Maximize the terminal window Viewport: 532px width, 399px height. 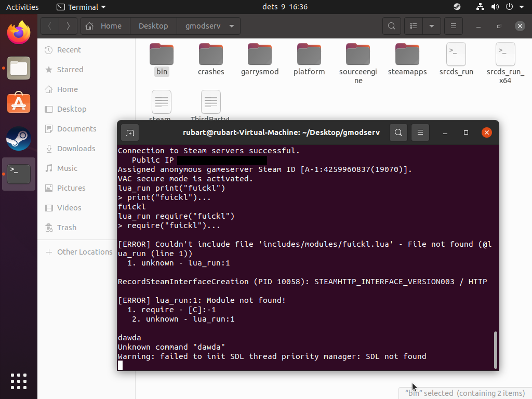click(466, 132)
